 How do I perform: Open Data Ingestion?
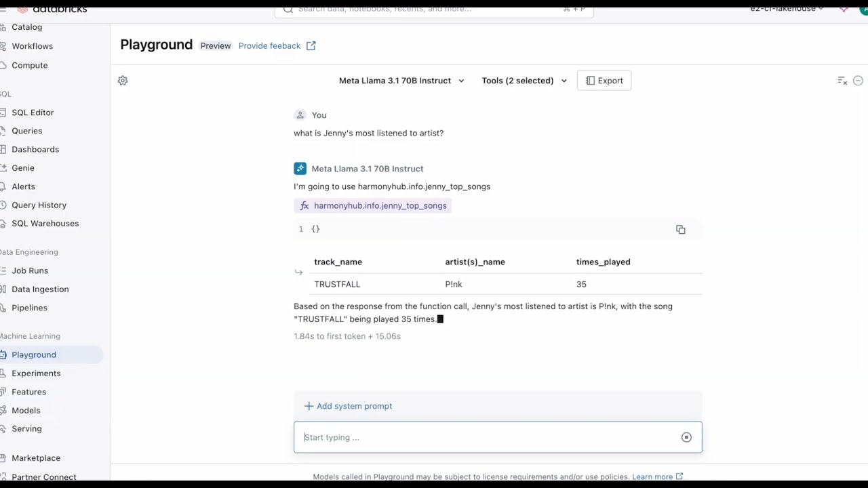[x=40, y=289]
